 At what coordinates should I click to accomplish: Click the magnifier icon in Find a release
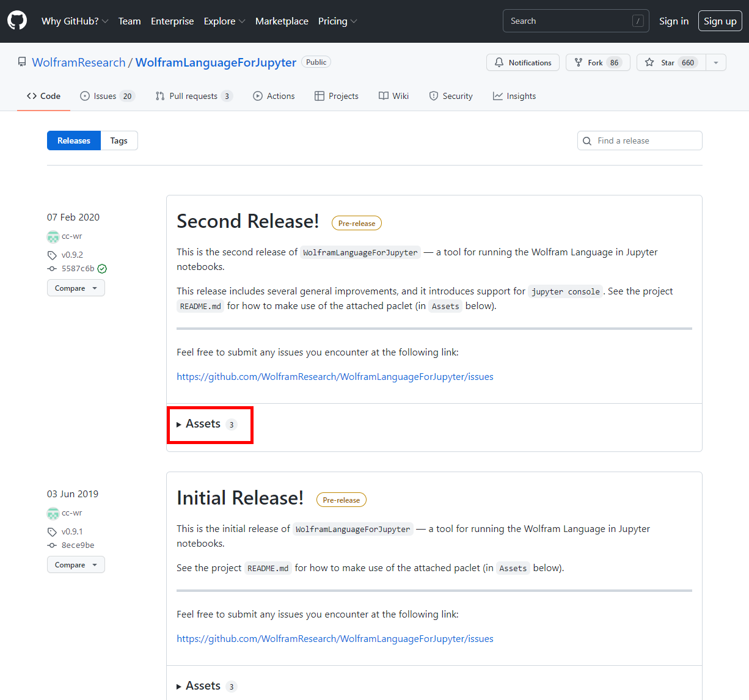click(x=587, y=141)
